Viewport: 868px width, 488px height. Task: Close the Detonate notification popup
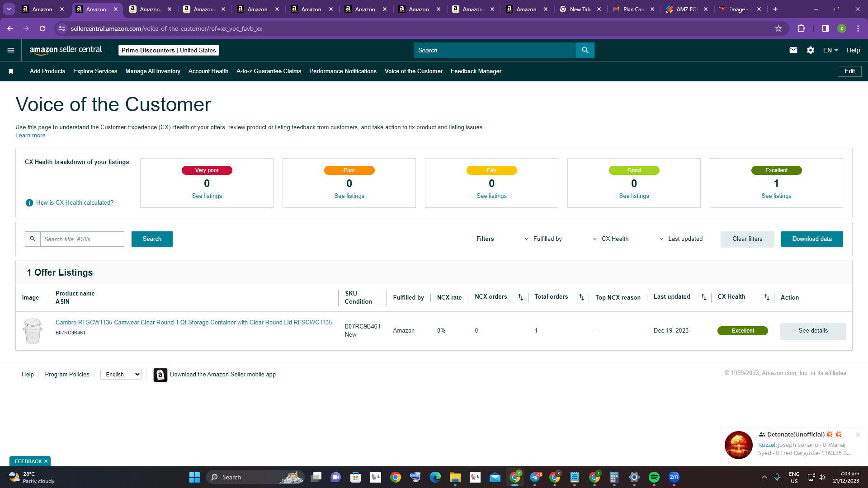click(858, 435)
